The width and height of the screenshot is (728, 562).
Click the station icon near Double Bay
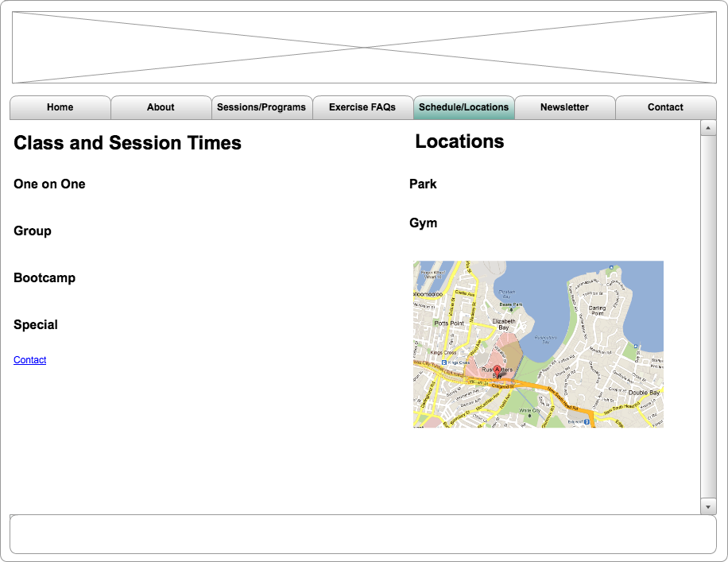[636, 347]
